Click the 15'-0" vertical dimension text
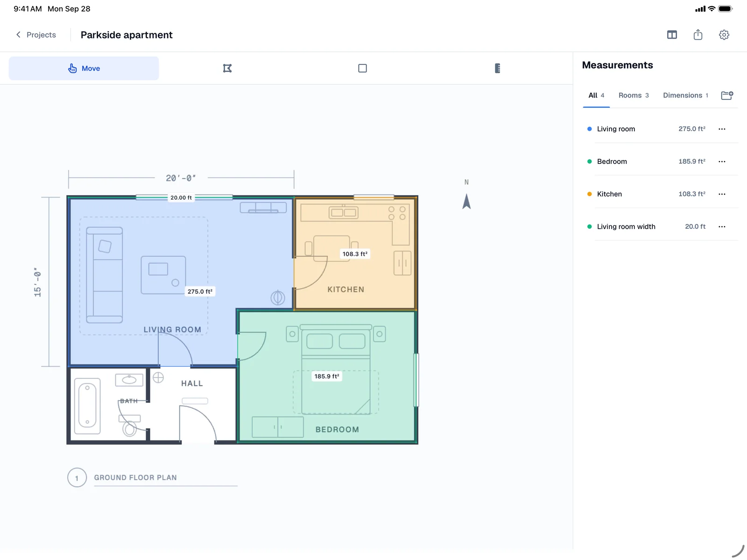Viewport: 747px width, 560px height. [37, 282]
